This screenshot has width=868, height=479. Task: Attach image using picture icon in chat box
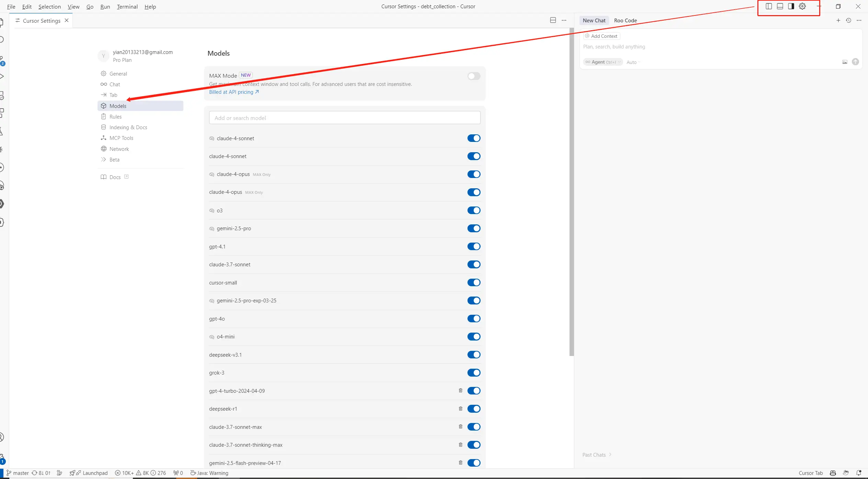coord(845,62)
